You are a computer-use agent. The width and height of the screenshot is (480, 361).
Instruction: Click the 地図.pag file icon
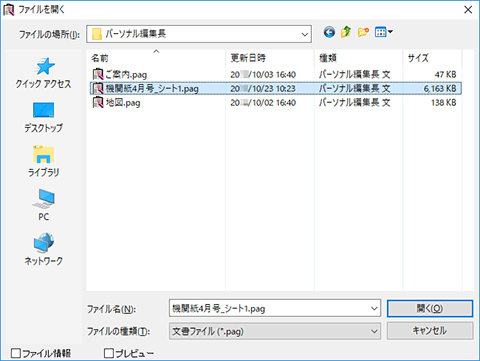98,102
